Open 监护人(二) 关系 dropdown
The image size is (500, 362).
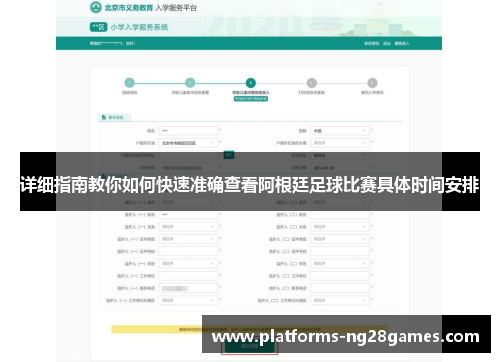tap(340, 227)
